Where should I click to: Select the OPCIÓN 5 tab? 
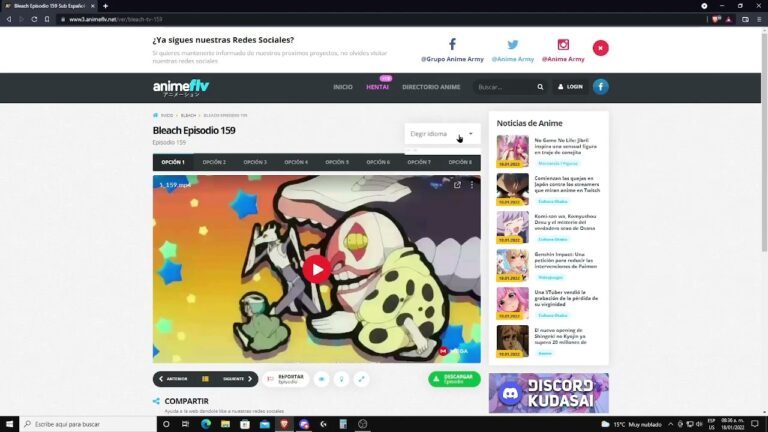click(337, 162)
